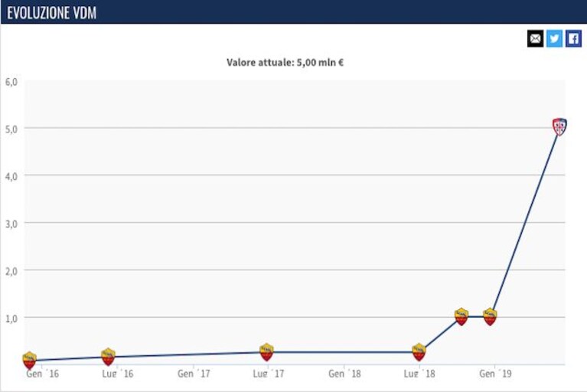Click the 4,0 y-axis label

(x=11, y=176)
